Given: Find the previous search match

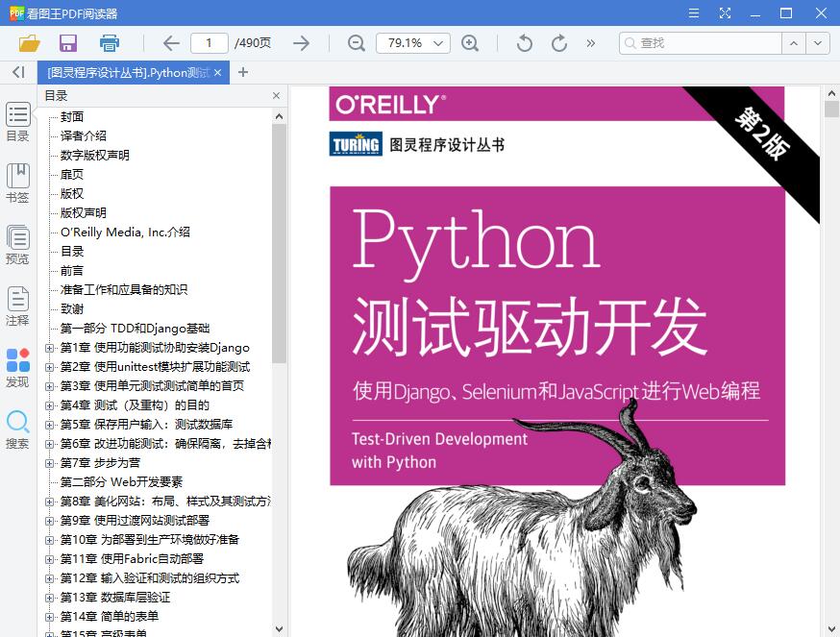Looking at the screenshot, I should point(794,43).
